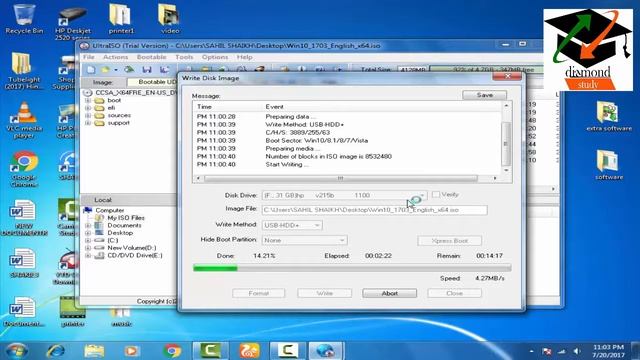The image size is (640, 360).
Task: Open the Hide Boot Partition dropdown
Action: (x=342, y=240)
